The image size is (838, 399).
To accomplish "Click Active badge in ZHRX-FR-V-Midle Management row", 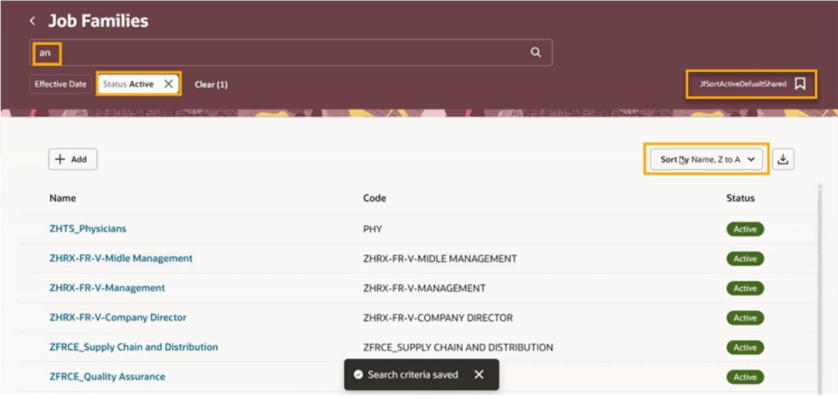I will 745,259.
